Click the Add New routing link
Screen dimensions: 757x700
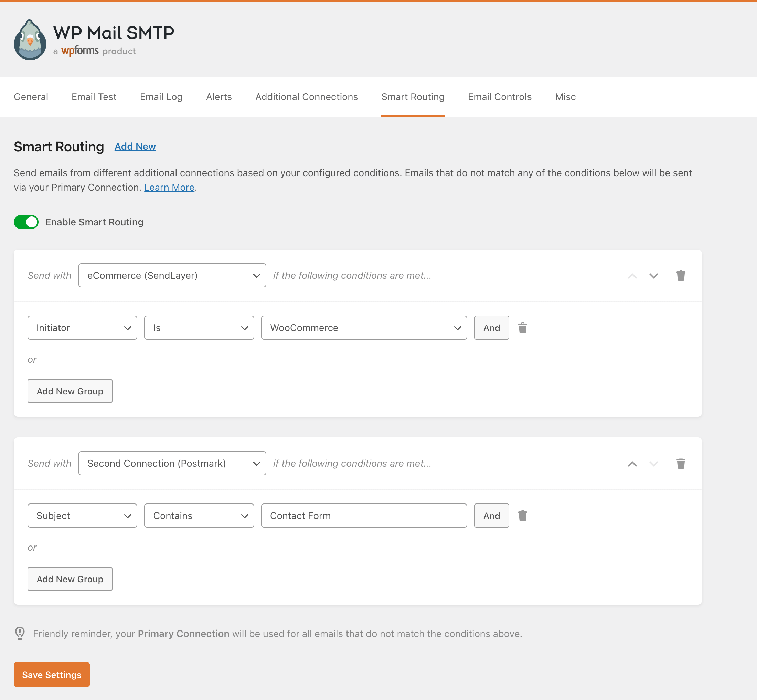click(x=135, y=146)
